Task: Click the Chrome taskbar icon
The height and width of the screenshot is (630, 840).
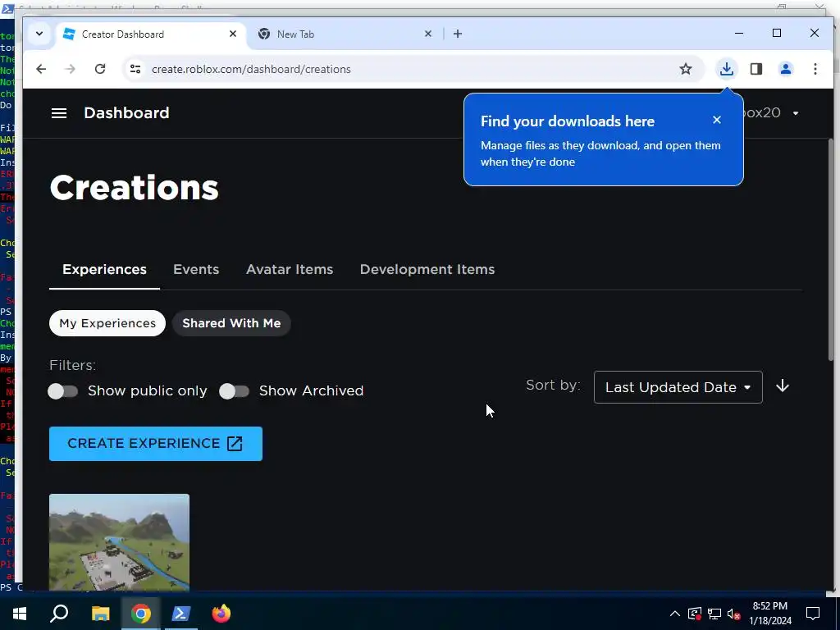Action: click(140, 614)
